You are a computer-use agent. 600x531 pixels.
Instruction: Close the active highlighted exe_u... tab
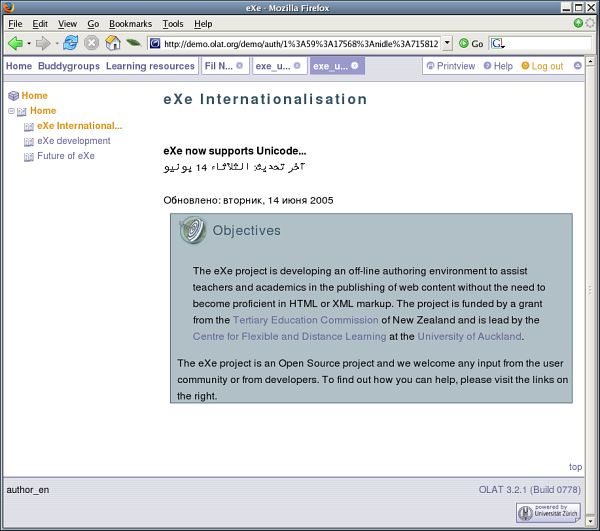click(355, 65)
